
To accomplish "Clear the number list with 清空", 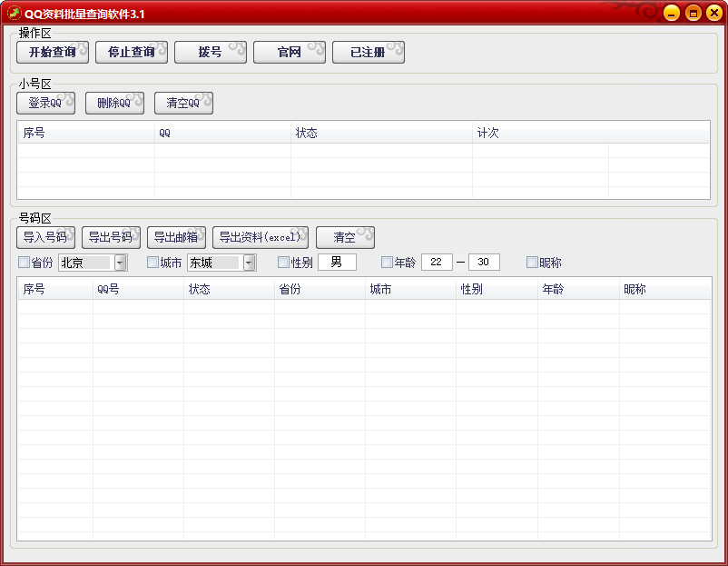I will click(345, 237).
